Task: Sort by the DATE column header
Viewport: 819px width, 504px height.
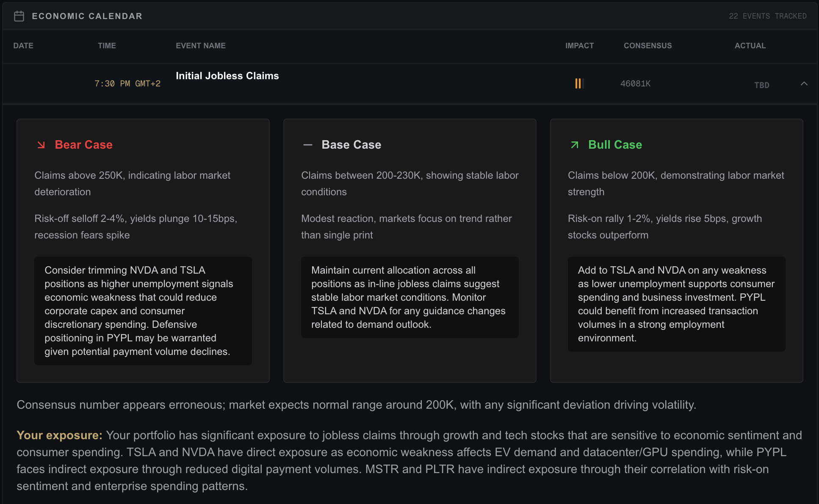Action: [x=23, y=46]
